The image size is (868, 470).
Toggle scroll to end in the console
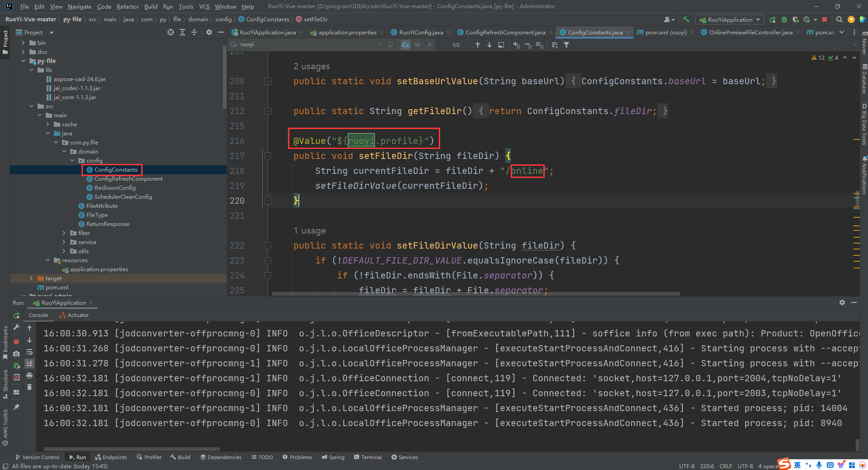click(29, 364)
